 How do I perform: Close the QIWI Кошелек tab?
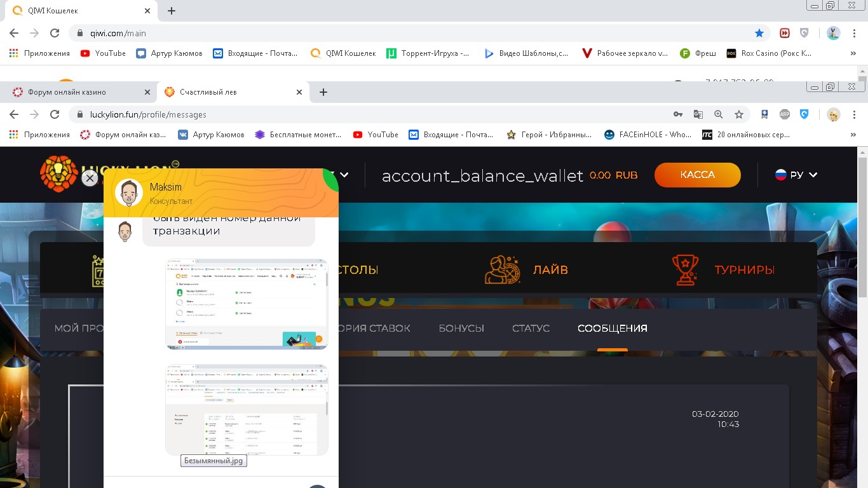148,11
